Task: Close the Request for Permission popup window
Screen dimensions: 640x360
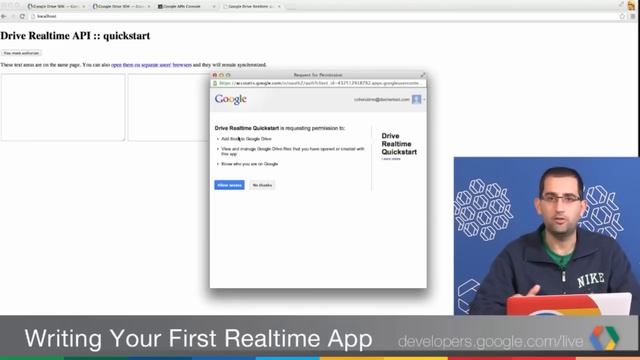Action: pyautogui.click(x=215, y=75)
